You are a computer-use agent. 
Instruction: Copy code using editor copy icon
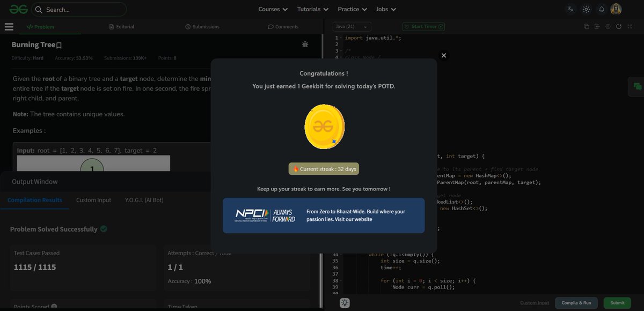click(587, 26)
